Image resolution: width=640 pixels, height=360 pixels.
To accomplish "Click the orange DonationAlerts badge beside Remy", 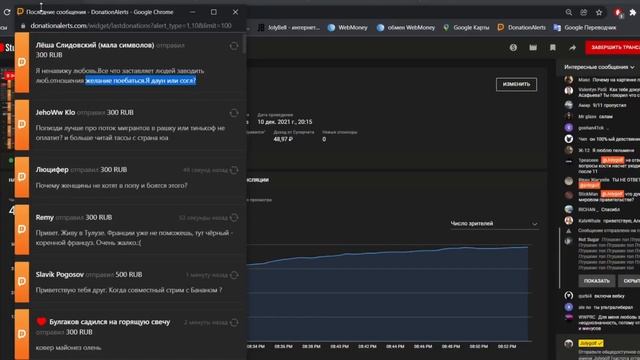I will click(x=22, y=229).
